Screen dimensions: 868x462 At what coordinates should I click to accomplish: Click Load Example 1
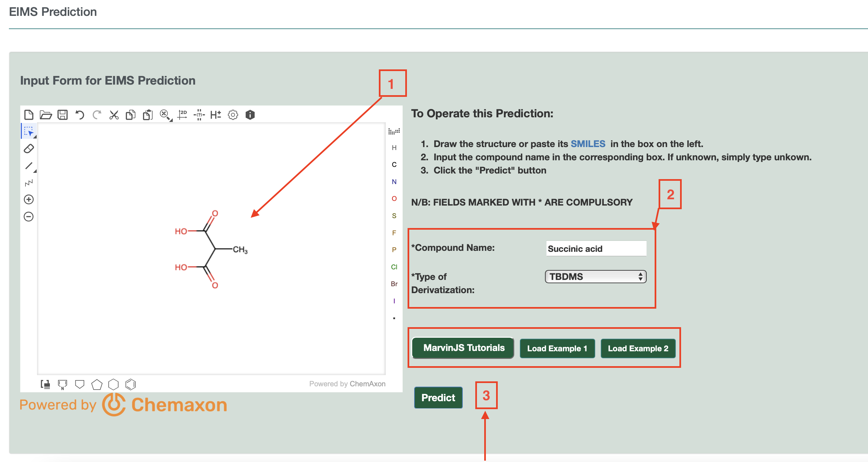pyautogui.click(x=557, y=348)
